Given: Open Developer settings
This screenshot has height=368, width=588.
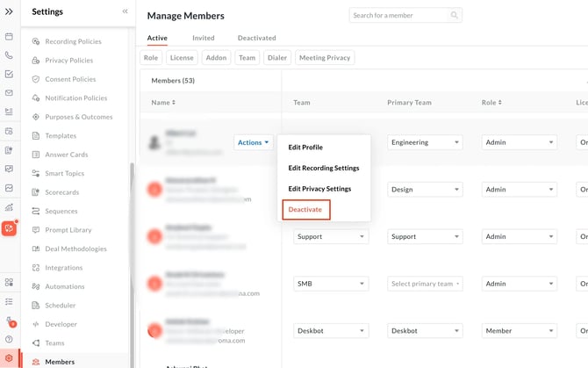Looking at the screenshot, I should (x=61, y=324).
